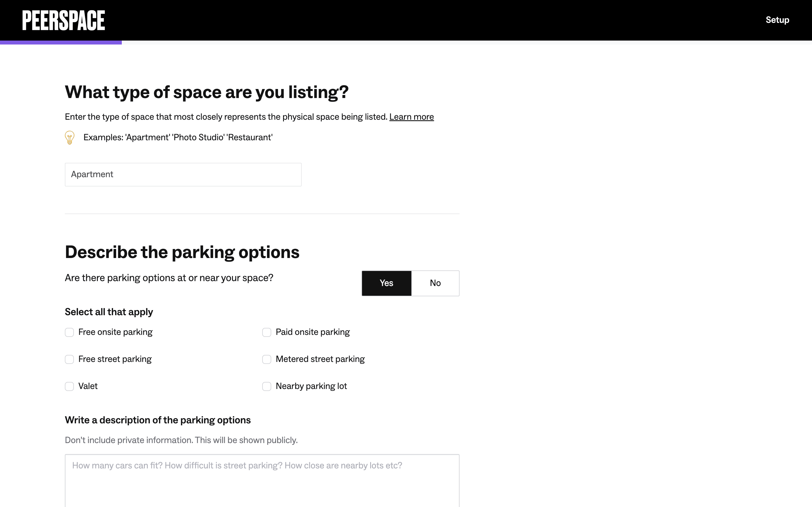Open the Setup menu item
Image resolution: width=812 pixels, height=507 pixels.
coord(777,20)
